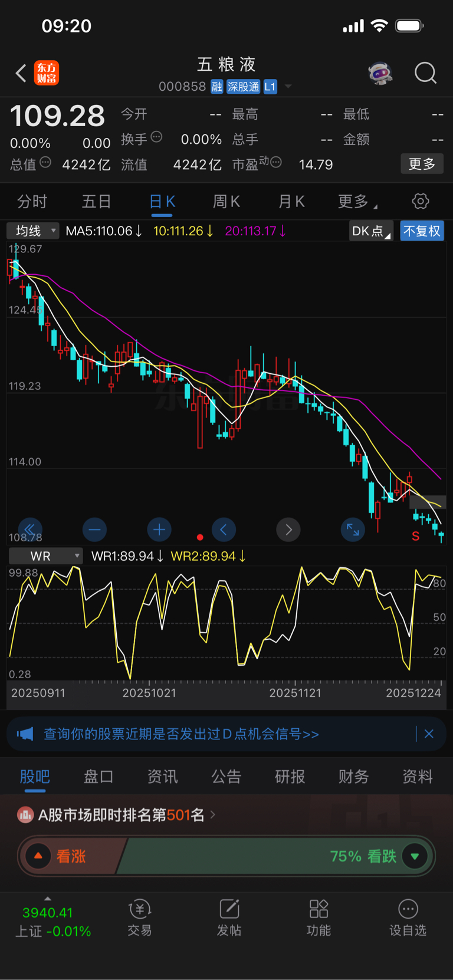Open the robot assistant icon
The width and height of the screenshot is (453, 980).
[380, 74]
